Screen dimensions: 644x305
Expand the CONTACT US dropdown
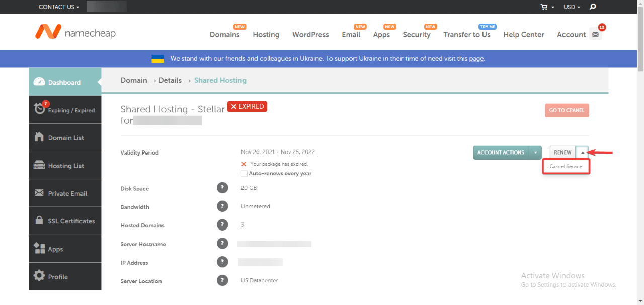pyautogui.click(x=59, y=7)
